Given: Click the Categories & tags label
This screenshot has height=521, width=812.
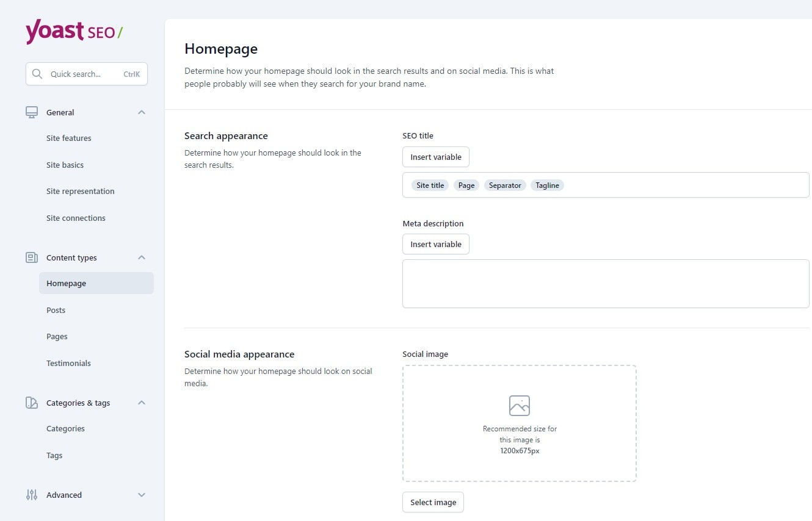Looking at the screenshot, I should (78, 403).
